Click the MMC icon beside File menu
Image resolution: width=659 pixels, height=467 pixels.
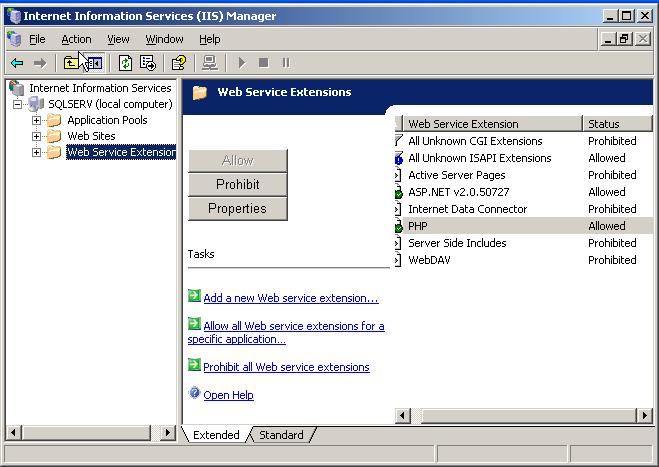(14, 39)
